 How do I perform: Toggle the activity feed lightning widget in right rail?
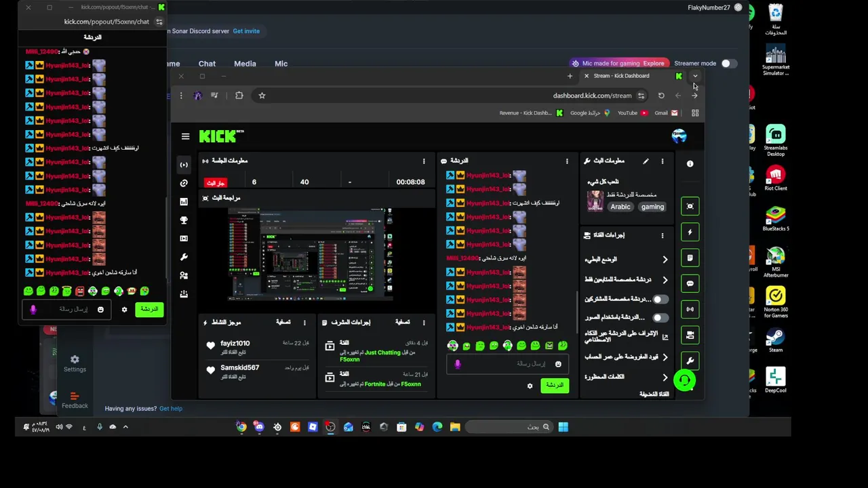pyautogui.click(x=690, y=232)
